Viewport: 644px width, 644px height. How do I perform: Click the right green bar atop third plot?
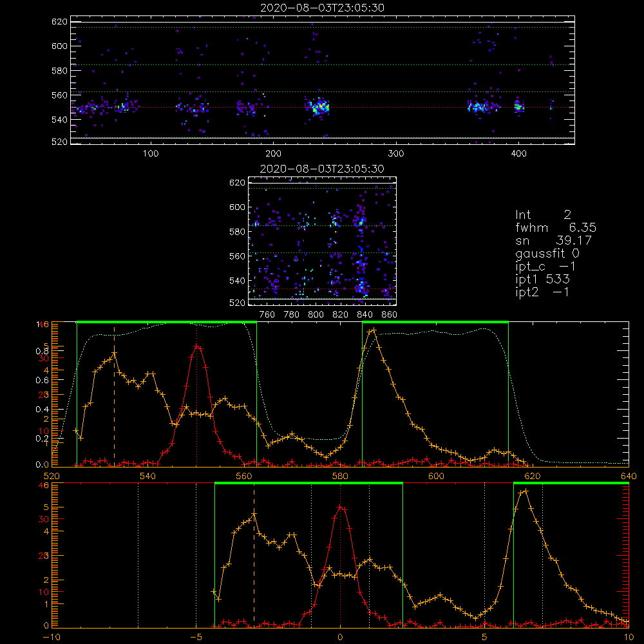click(435, 323)
